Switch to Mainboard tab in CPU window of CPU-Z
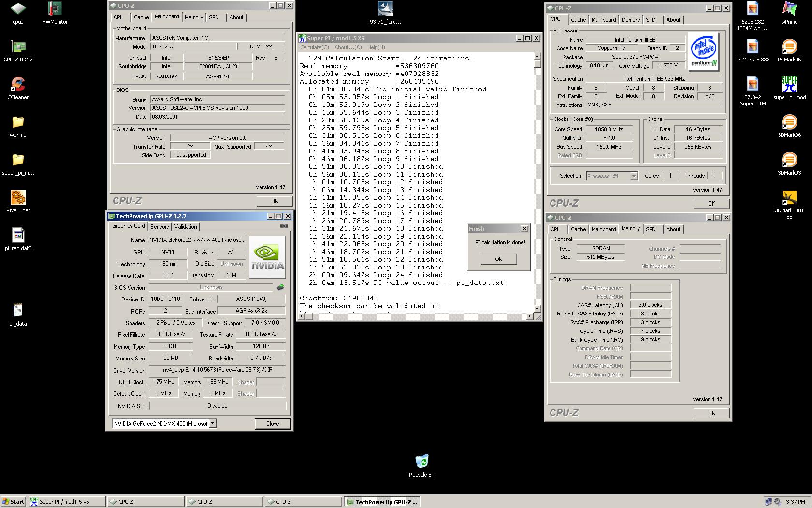Viewport: 812px width, 508px height. click(x=604, y=20)
